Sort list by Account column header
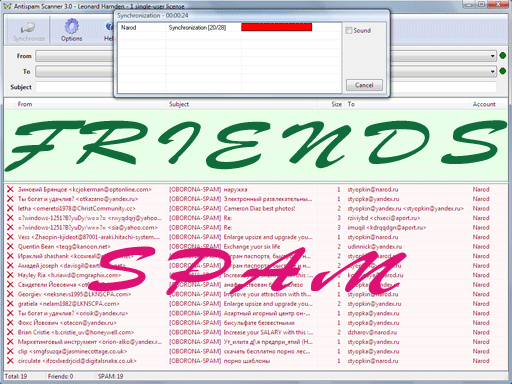The image size is (512, 384). pos(484,104)
